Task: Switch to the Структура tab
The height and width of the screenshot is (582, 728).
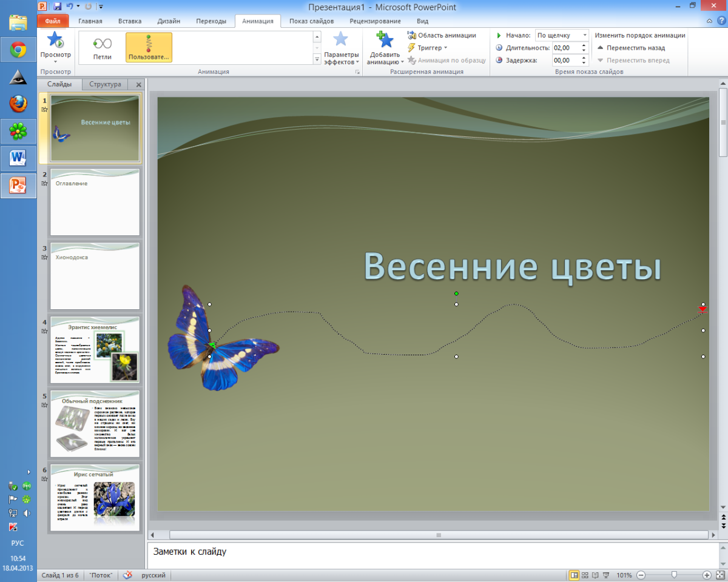Action: pos(104,84)
